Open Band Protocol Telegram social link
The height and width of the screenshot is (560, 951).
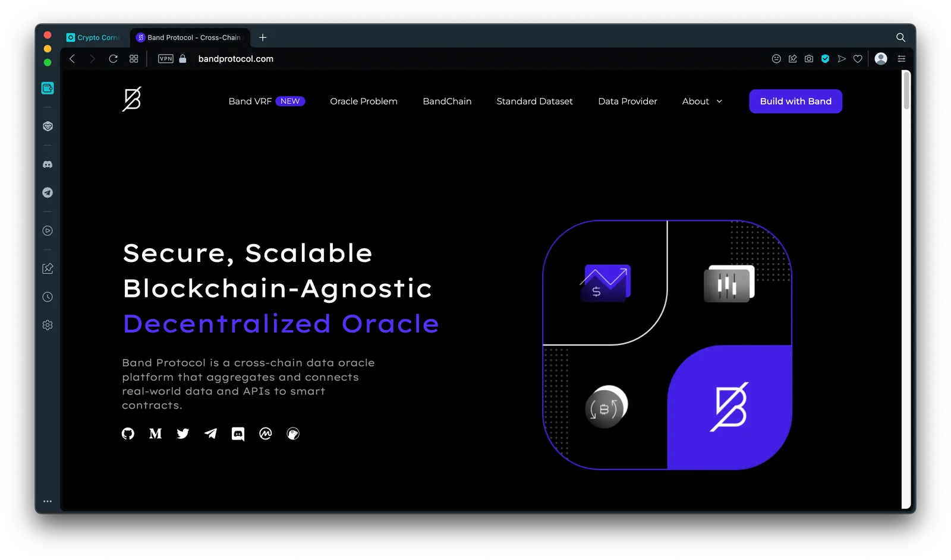tap(210, 434)
